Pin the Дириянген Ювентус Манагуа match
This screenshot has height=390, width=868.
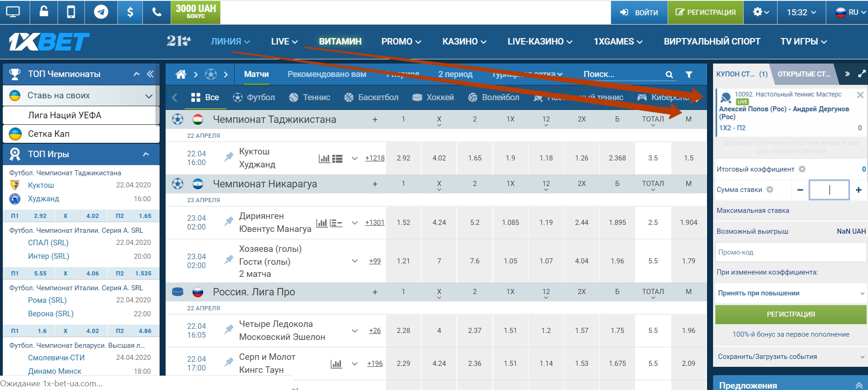click(229, 221)
